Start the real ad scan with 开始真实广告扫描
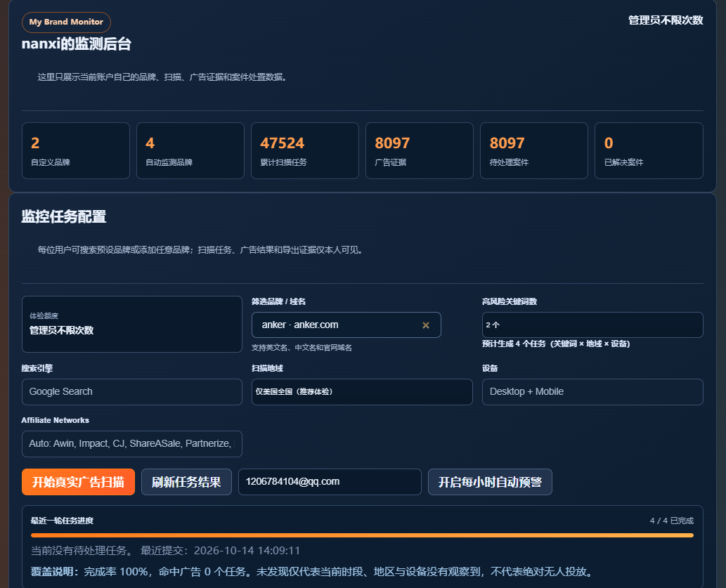The width and height of the screenshot is (726, 588). [x=78, y=482]
